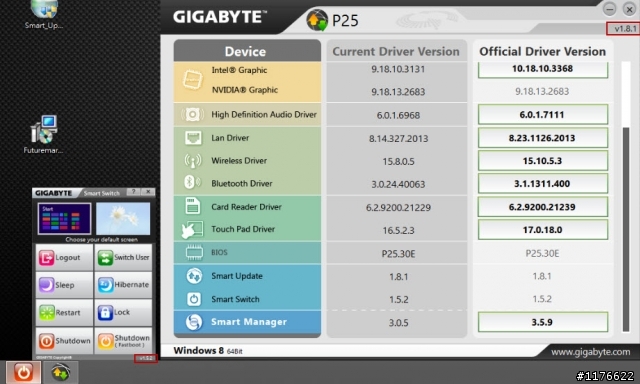Image resolution: width=640 pixels, height=384 pixels.
Task: Click current BIOS version P25.30E
Action: tap(398, 254)
